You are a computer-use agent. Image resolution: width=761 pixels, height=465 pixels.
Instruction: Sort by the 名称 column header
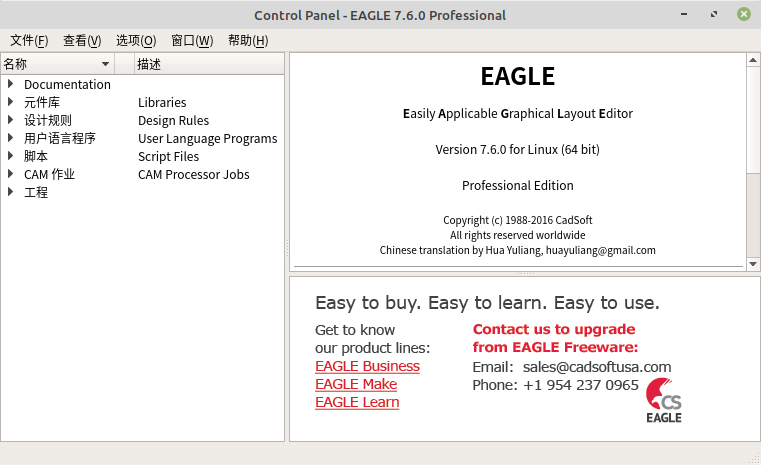click(x=57, y=64)
